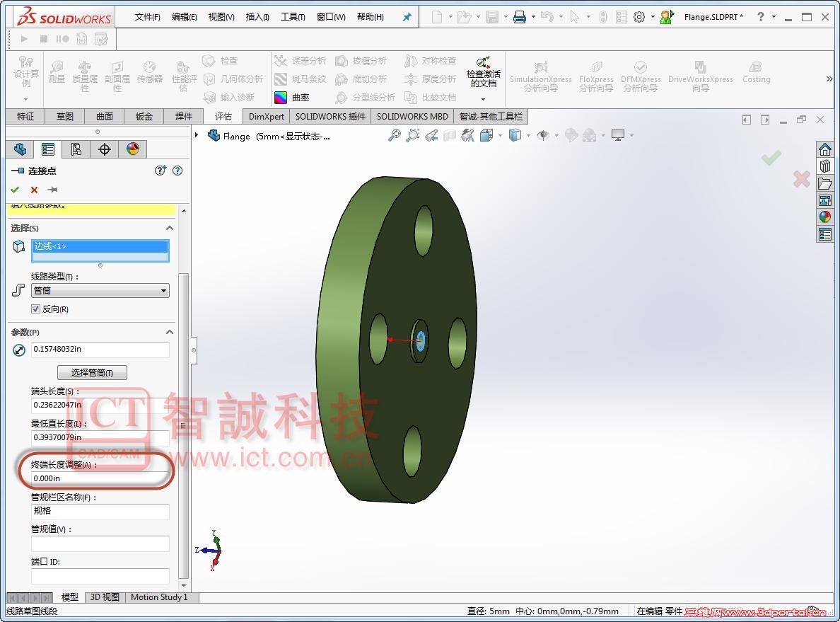Click the PropertyManager scroll down arrow
The image size is (840, 622).
coord(184,585)
